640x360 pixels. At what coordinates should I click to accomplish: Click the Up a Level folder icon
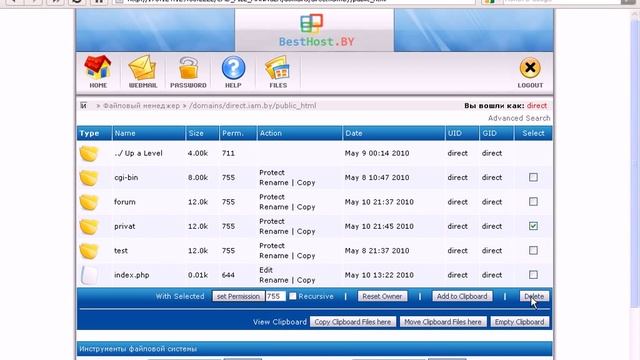[x=89, y=153]
